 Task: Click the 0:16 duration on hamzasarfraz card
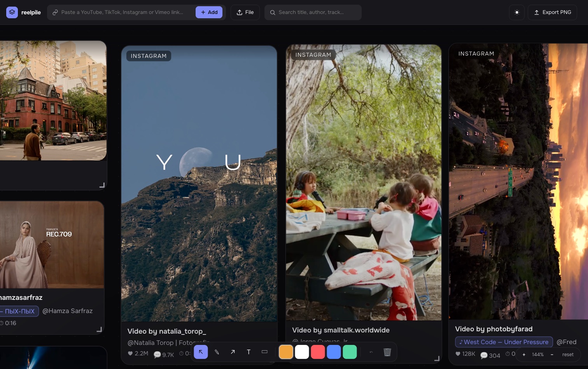click(x=8, y=323)
